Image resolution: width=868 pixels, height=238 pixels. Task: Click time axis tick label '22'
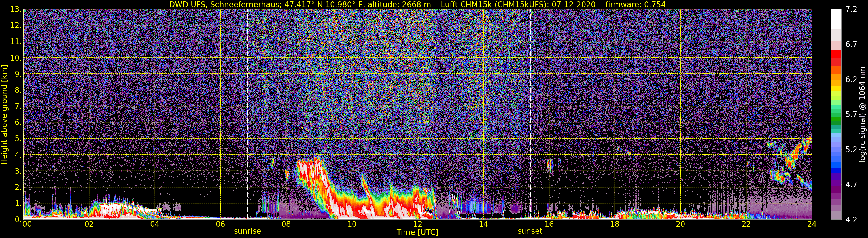746,224
